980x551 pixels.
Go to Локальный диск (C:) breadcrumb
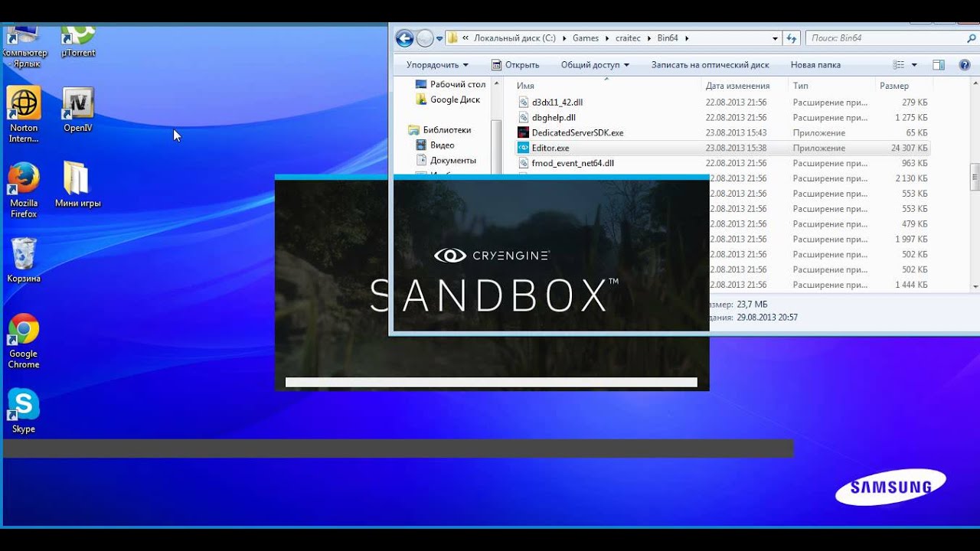coord(514,37)
